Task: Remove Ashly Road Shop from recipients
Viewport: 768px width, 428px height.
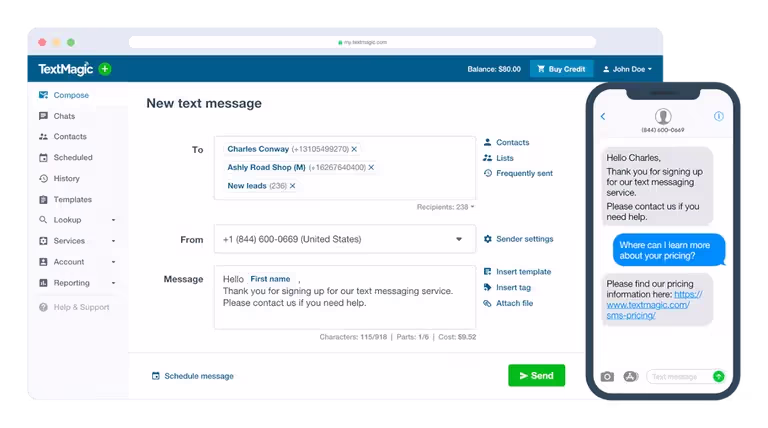Action: click(x=371, y=167)
